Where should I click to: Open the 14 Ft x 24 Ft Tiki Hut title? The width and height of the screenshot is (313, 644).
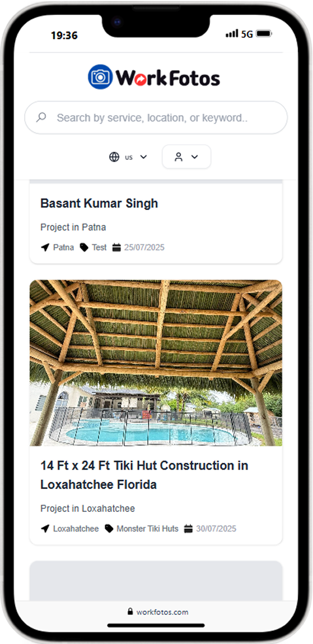coord(144,475)
